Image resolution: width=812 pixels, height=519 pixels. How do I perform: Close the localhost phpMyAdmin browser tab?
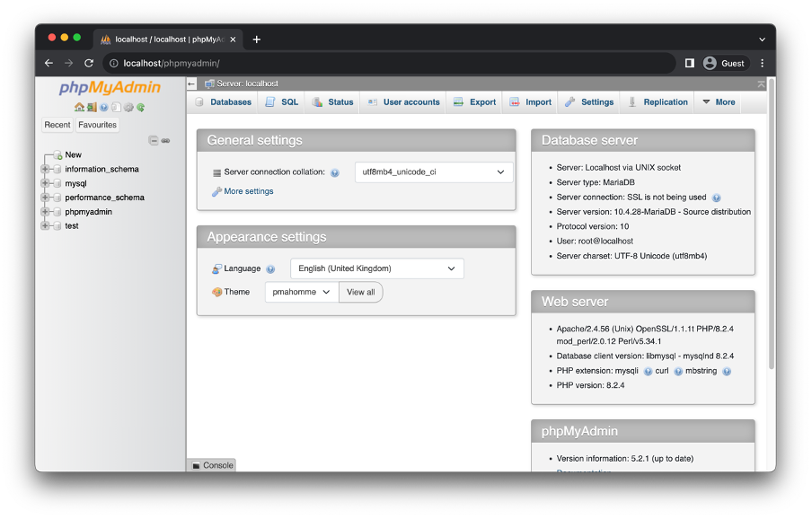pyautogui.click(x=233, y=40)
